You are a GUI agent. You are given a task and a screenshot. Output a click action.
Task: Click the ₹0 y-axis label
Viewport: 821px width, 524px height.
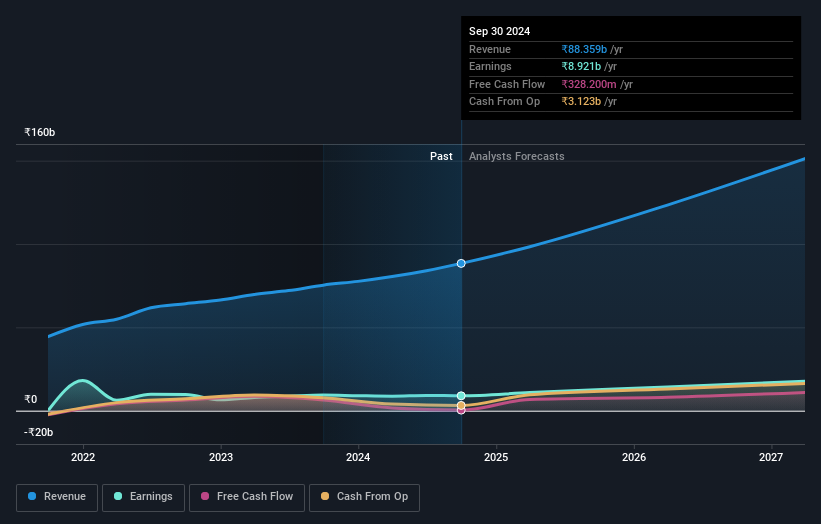[30, 399]
